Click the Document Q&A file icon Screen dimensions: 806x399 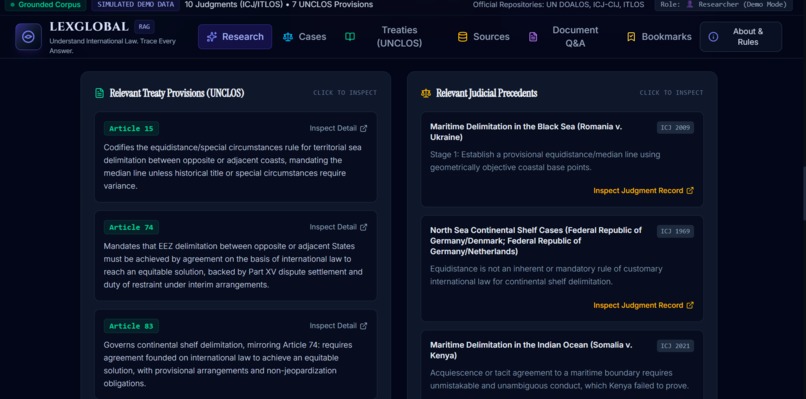[x=533, y=37]
